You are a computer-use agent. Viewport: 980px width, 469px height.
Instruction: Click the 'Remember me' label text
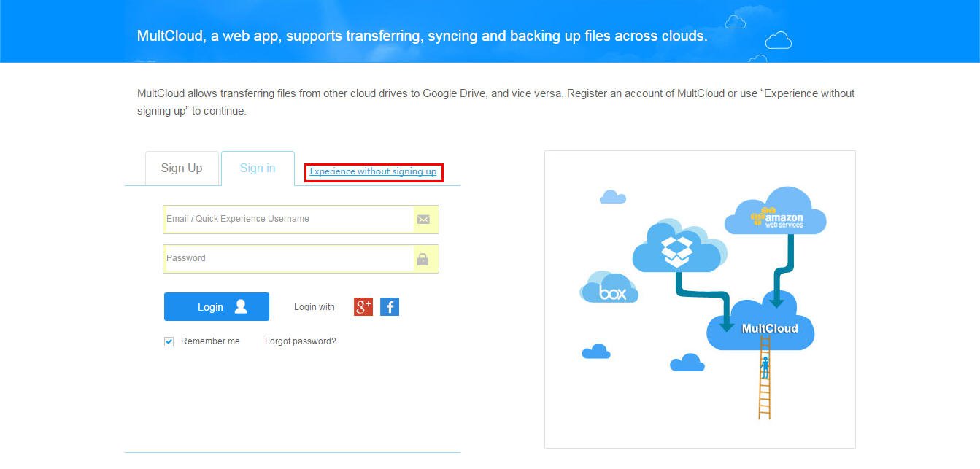[210, 341]
